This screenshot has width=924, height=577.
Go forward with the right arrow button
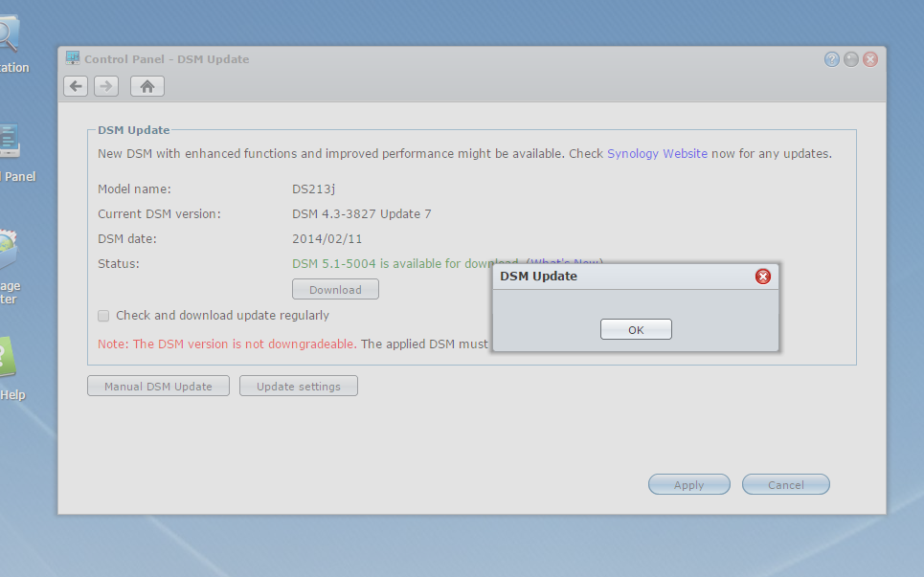click(x=106, y=86)
